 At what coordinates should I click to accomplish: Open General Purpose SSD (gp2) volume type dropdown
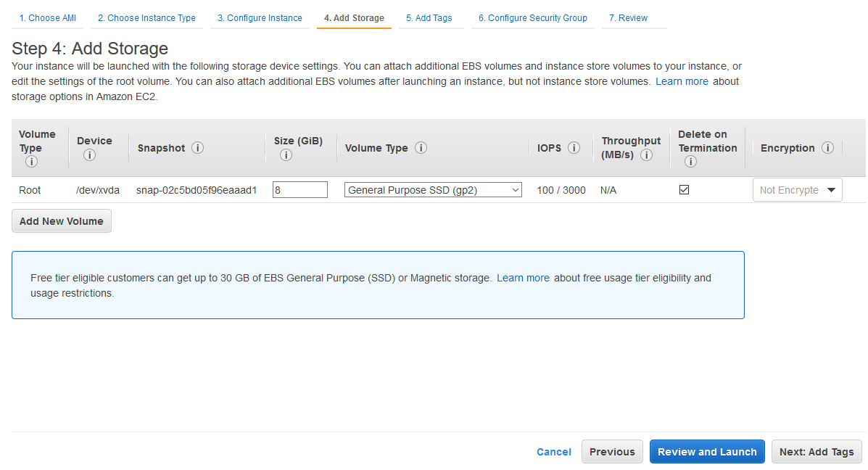433,190
